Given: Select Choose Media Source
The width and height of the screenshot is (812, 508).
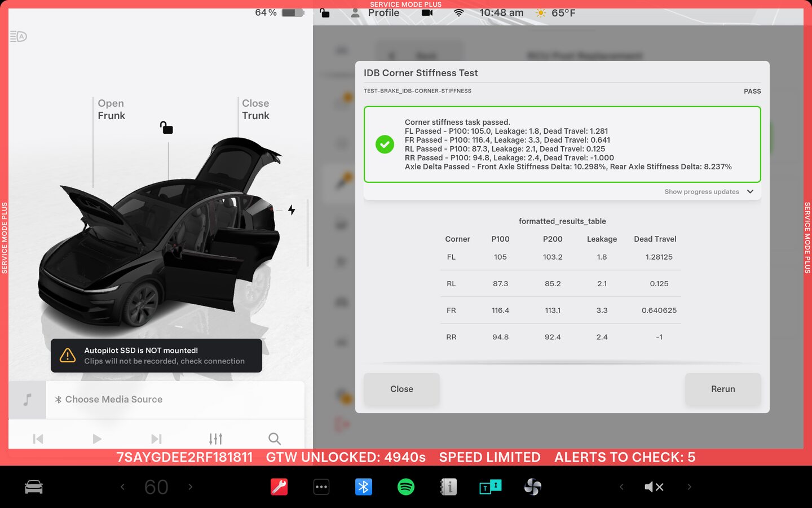Looking at the screenshot, I should 113,400.
